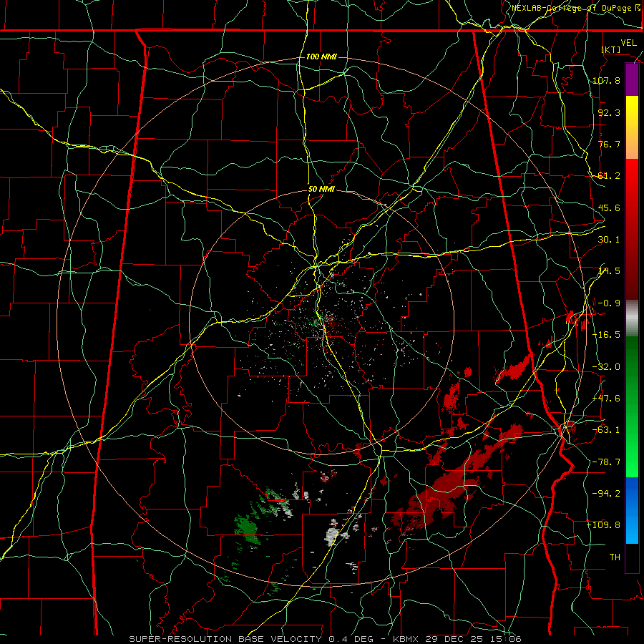Pick the yellow-orange segment of the color bar
This screenshot has width=644, height=644.
(632, 127)
